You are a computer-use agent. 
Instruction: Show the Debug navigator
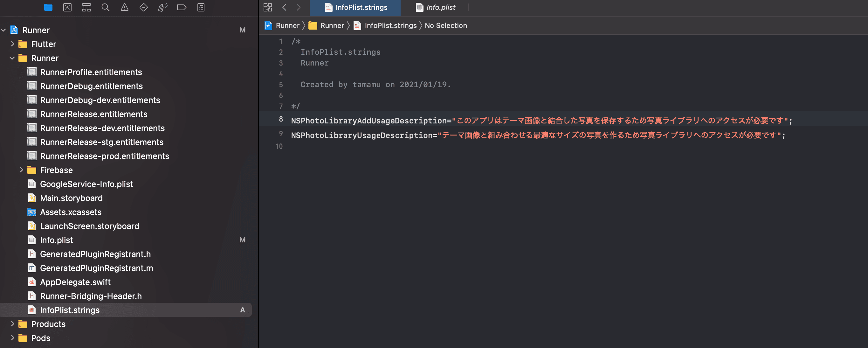(163, 7)
